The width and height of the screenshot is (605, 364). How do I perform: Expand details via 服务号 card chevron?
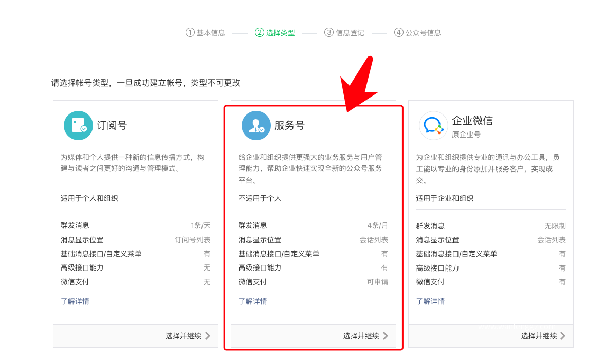click(386, 336)
